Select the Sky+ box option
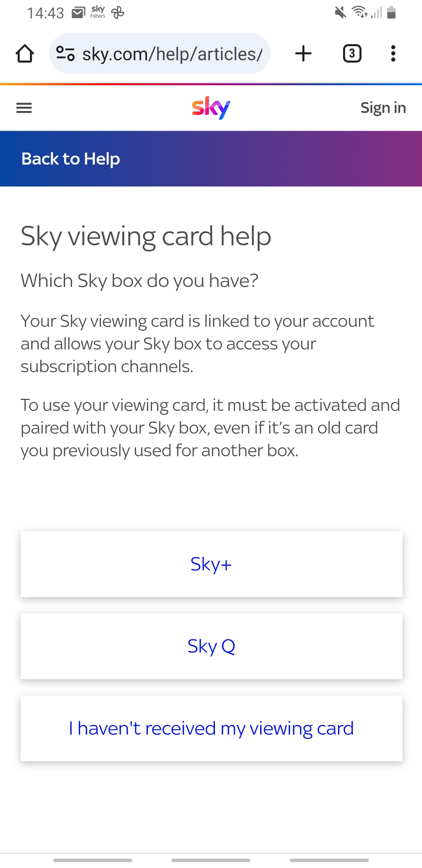The width and height of the screenshot is (422, 868). point(211,564)
